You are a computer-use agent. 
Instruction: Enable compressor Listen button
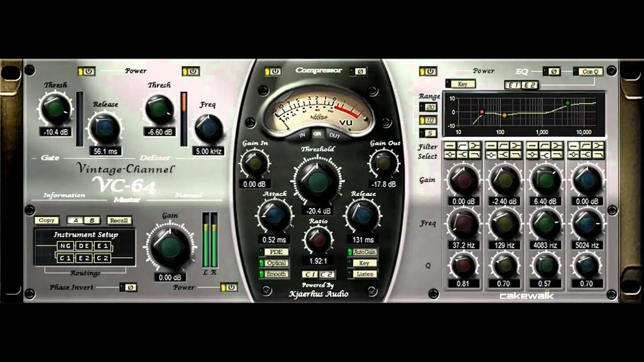click(362, 274)
